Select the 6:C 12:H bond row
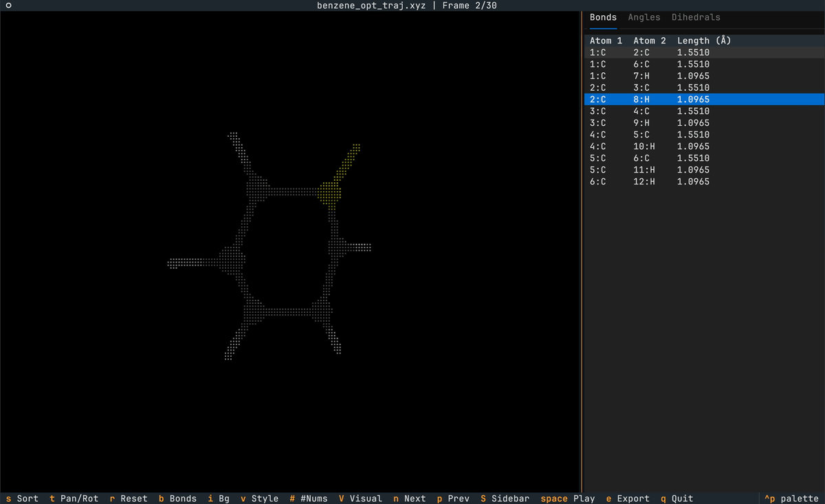The width and height of the screenshot is (825, 504). (x=704, y=182)
